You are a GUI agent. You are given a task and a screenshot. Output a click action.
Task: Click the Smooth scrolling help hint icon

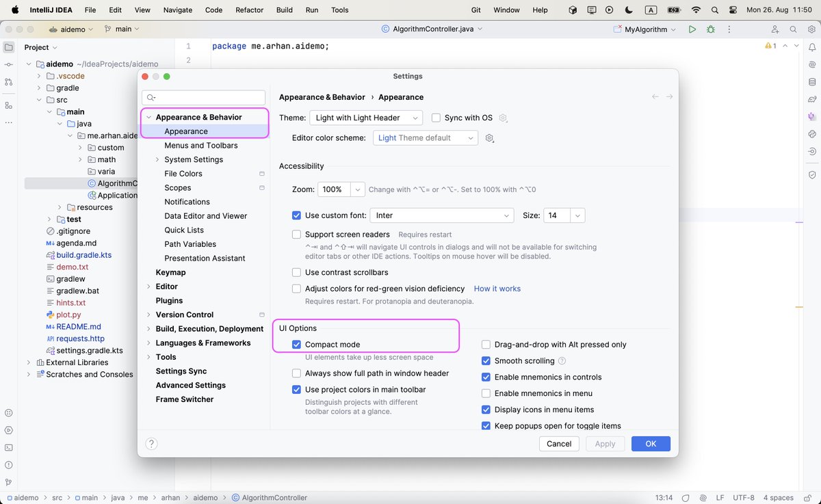point(562,360)
